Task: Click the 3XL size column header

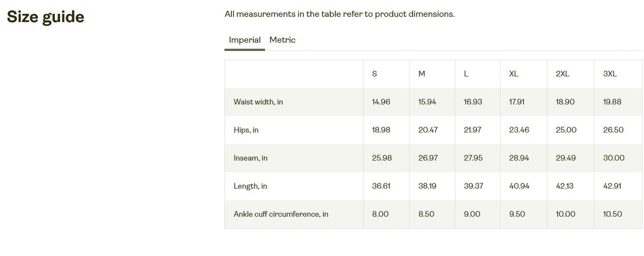Action: 610,74
